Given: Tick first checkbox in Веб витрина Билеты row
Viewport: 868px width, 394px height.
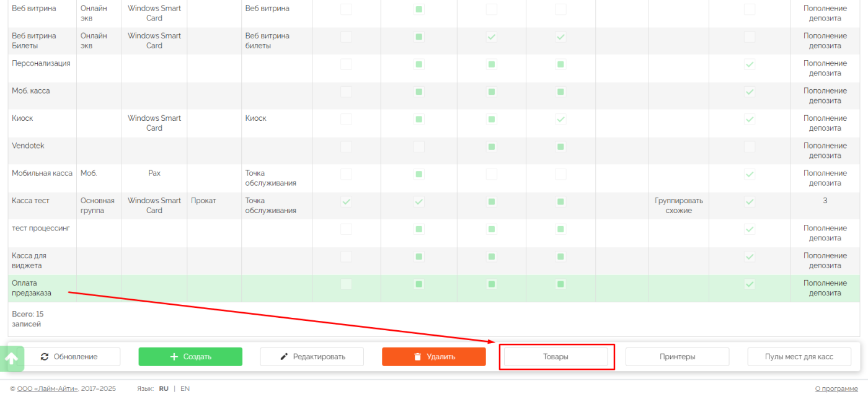Looking at the screenshot, I should pos(346,37).
